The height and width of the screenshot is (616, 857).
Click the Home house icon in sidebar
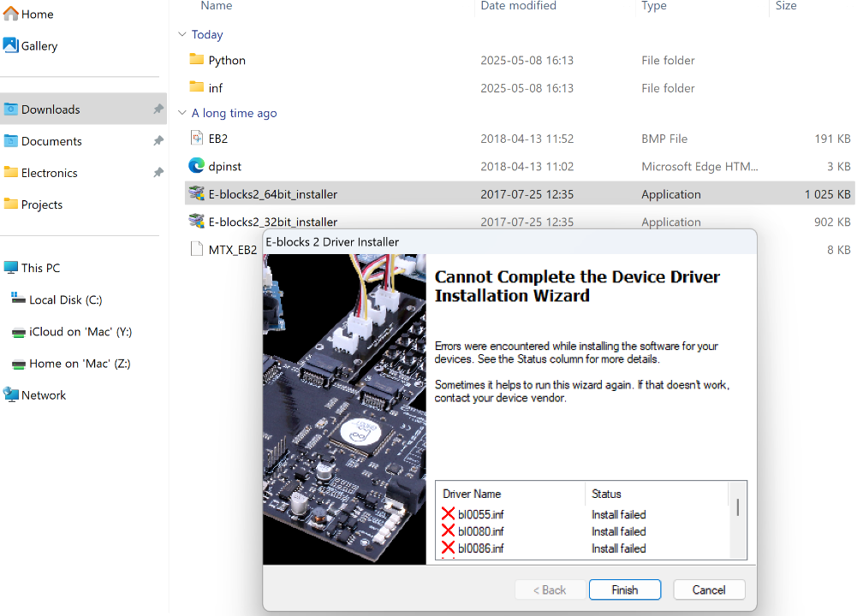pos(11,14)
